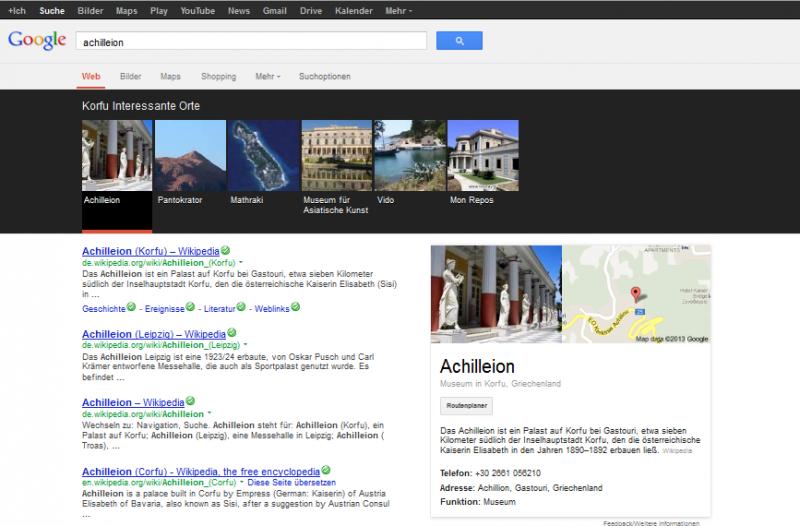Open Drive in the top bar
The image size is (800, 526).
click(311, 11)
